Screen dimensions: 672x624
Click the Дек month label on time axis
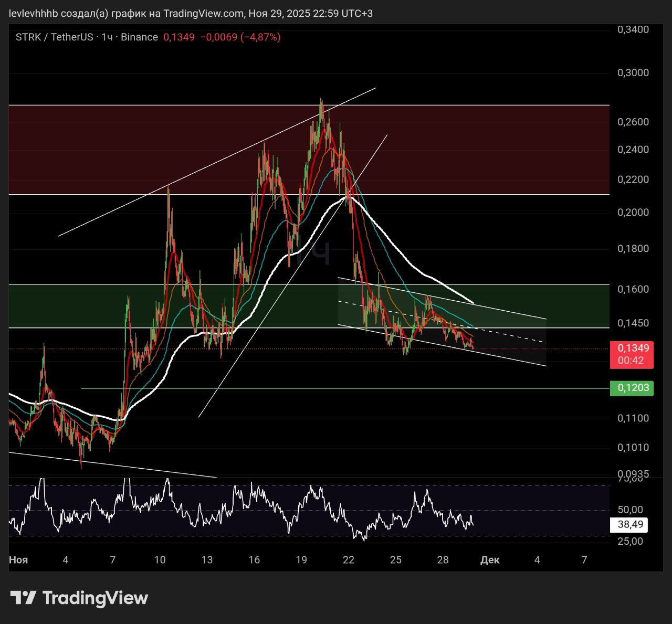point(490,560)
